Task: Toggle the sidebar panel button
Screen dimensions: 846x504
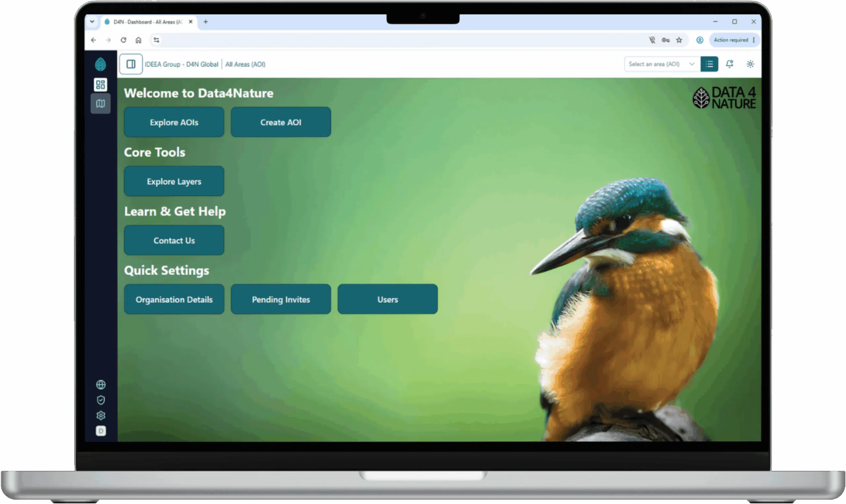Action: coord(131,64)
